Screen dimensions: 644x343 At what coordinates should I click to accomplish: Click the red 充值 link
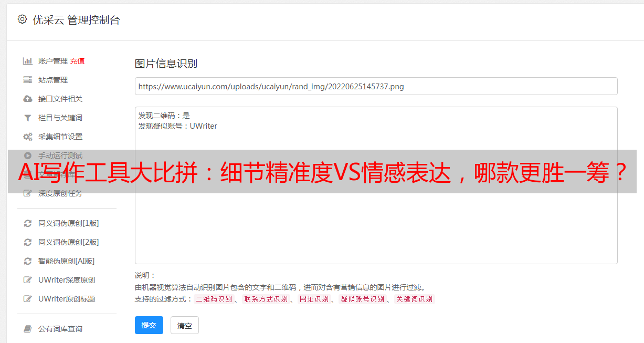pyautogui.click(x=77, y=61)
